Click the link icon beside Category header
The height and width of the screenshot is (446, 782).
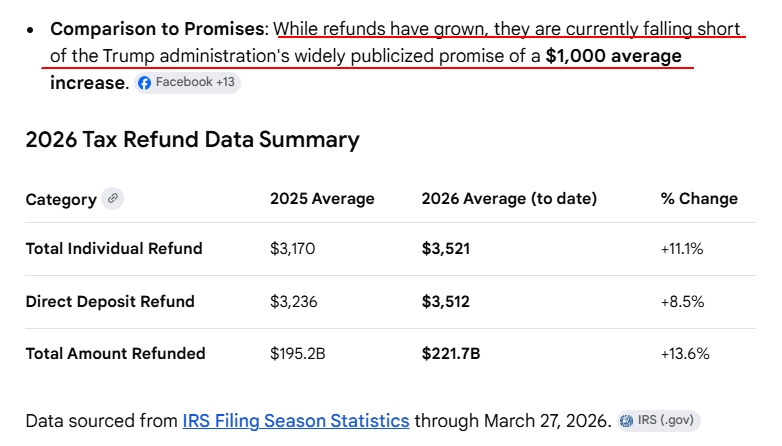click(x=113, y=198)
